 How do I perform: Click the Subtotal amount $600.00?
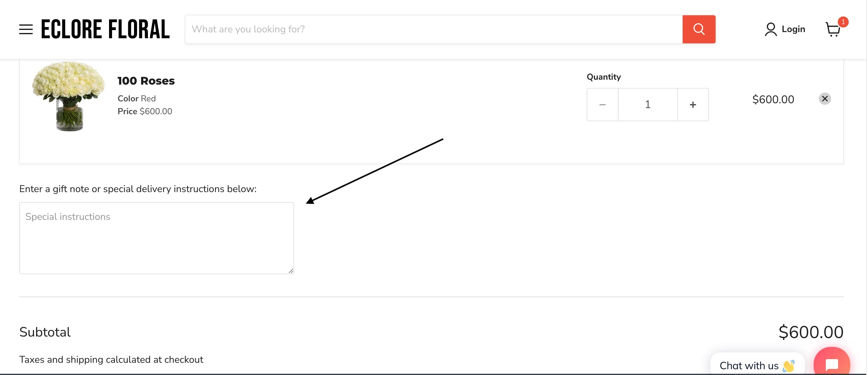tap(811, 332)
